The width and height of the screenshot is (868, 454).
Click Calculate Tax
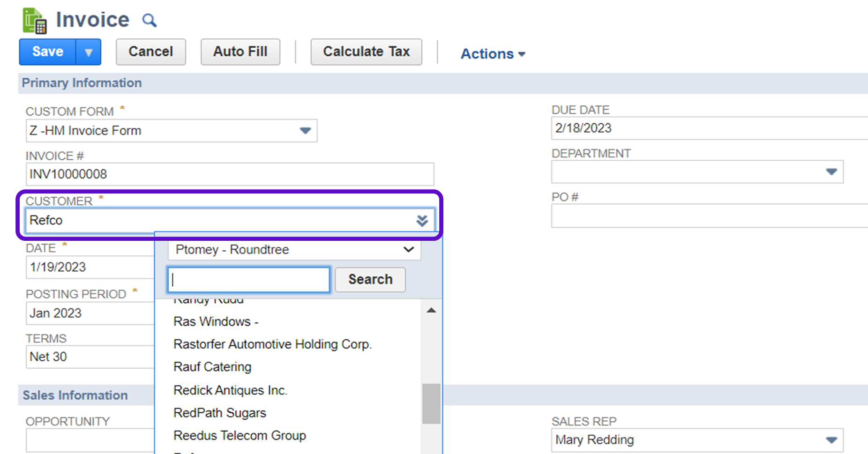(x=366, y=52)
